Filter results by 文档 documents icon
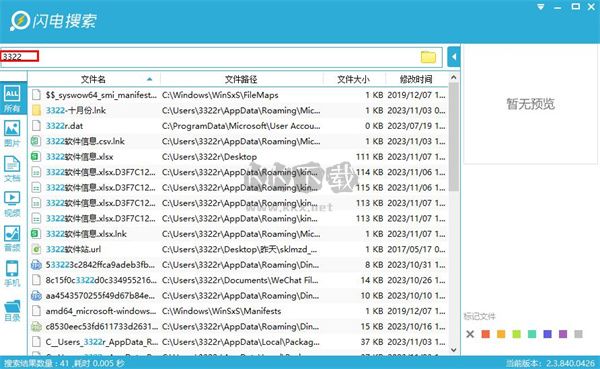The width and height of the screenshot is (600, 369). point(12,168)
